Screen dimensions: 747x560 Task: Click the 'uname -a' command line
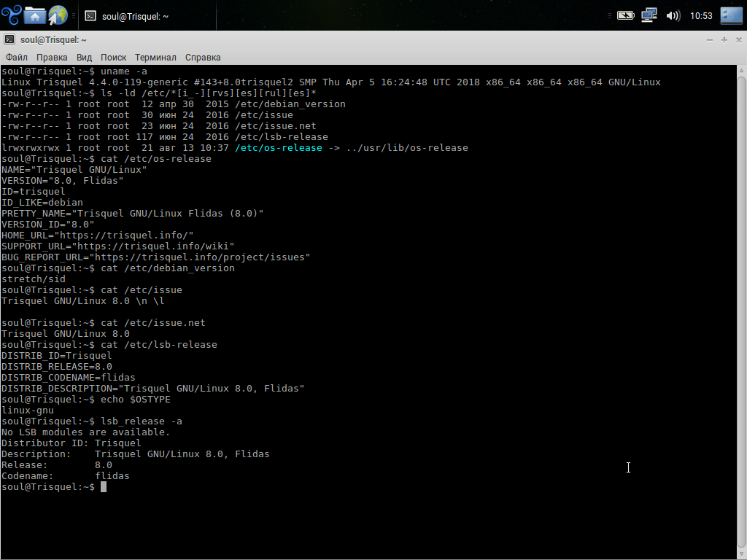74,71
